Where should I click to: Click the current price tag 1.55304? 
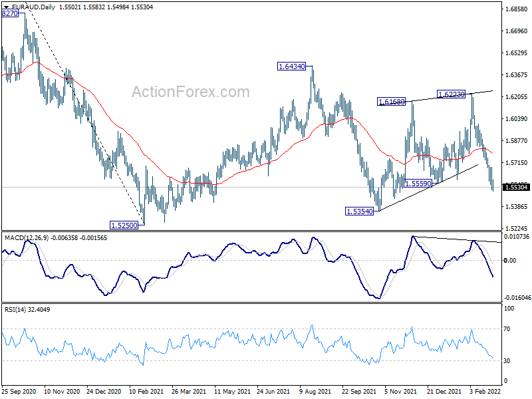click(x=516, y=187)
